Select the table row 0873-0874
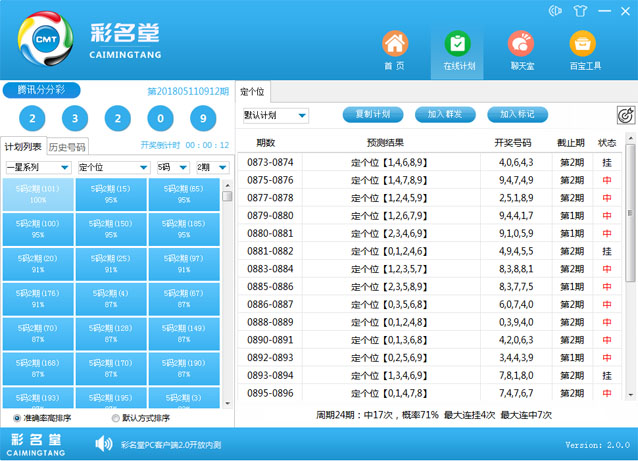The image size is (638, 461). pos(430,162)
